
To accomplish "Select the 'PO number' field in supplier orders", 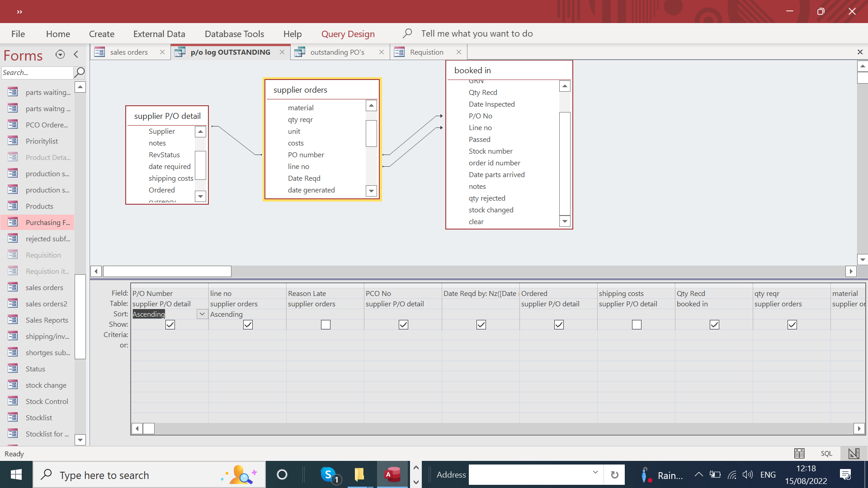I will (x=306, y=155).
